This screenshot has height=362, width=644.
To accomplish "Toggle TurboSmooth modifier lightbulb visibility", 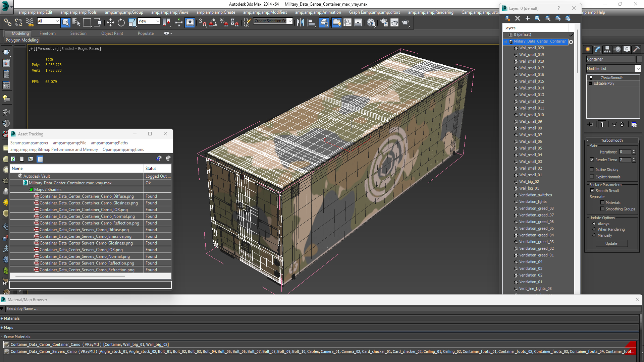I will click(x=591, y=77).
